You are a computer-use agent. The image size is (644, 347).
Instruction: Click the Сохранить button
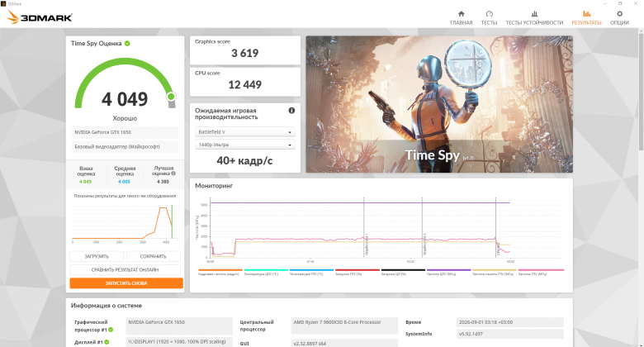[x=154, y=256]
